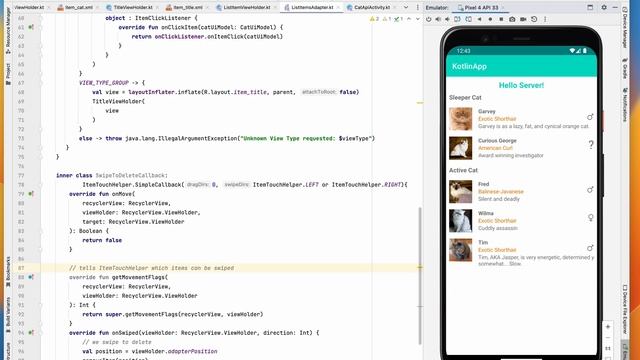Viewport: 640px width, 360px height.
Task: Tap the Active Cat group header
Action: [x=463, y=170]
